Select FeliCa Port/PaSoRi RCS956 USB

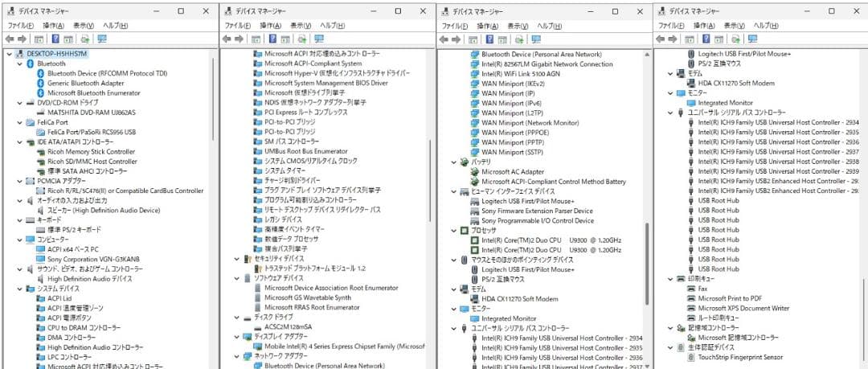(x=92, y=132)
